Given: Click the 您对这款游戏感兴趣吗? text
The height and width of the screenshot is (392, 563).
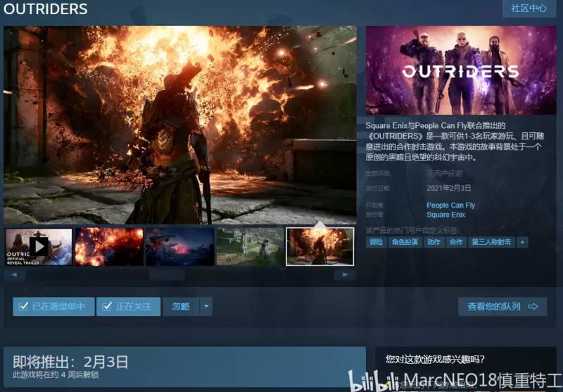Looking at the screenshot, I should [x=435, y=359].
